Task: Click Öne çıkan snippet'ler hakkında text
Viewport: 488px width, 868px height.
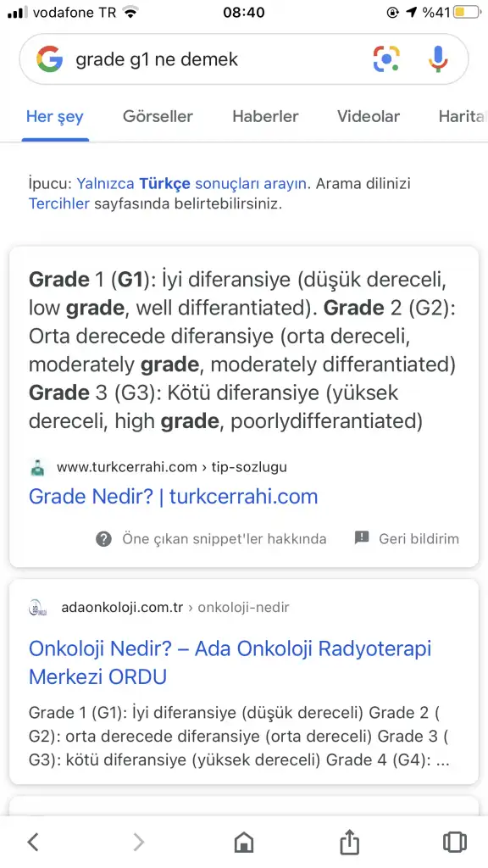Action: tap(224, 538)
